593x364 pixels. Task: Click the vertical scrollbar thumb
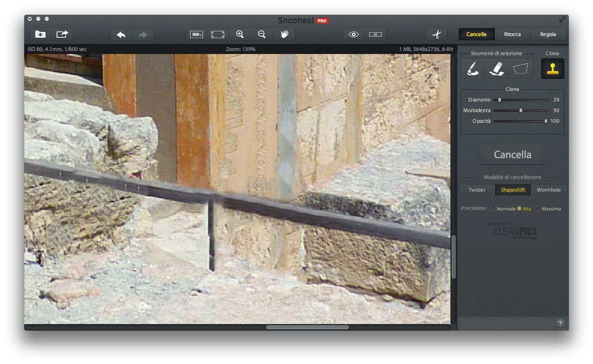(453, 257)
